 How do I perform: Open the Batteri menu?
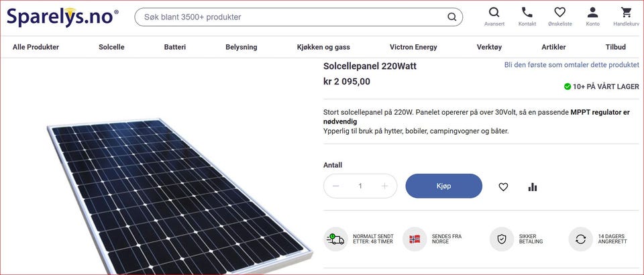pos(175,47)
